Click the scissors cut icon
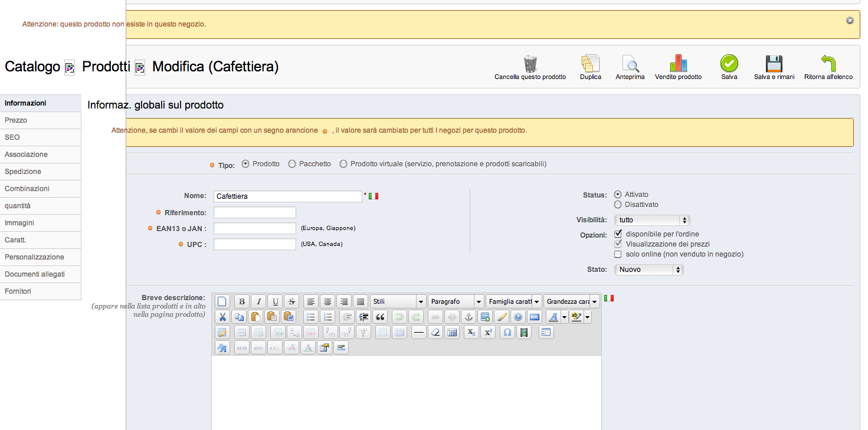This screenshot has height=430, width=868. [x=222, y=317]
